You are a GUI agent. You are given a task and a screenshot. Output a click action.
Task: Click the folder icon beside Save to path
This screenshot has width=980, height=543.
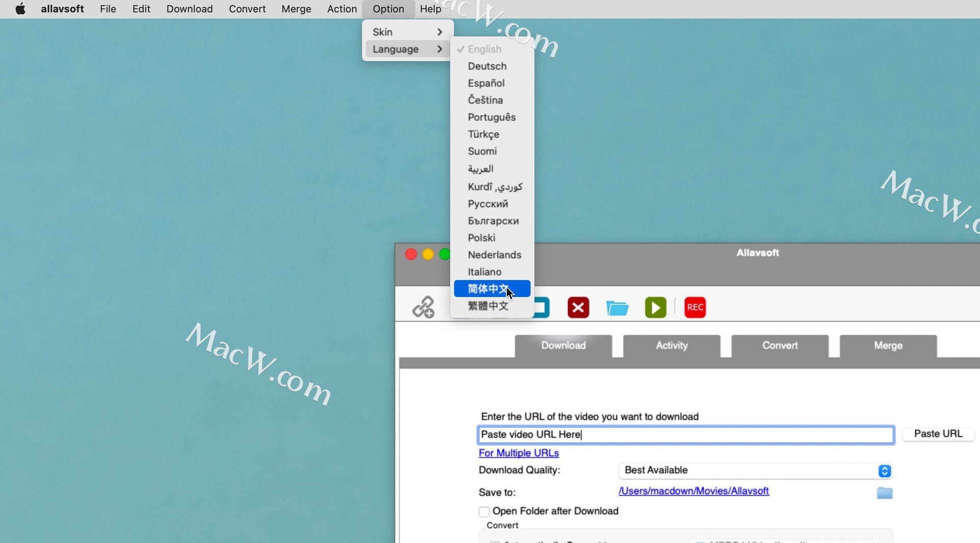[885, 492]
